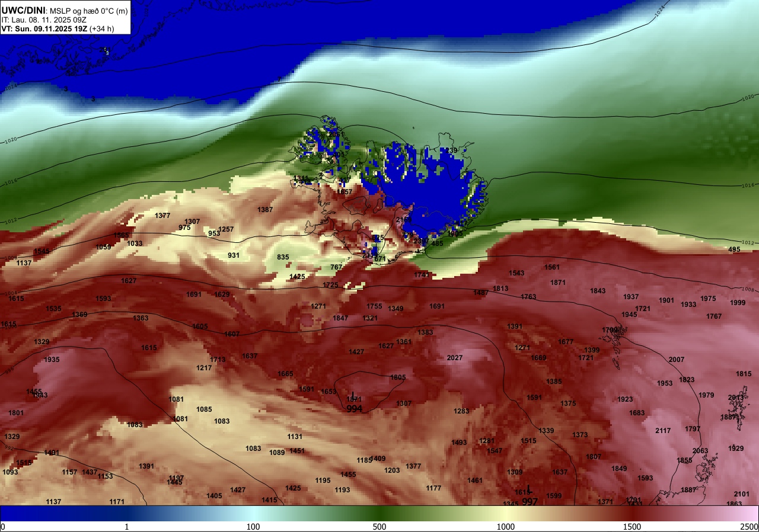
Task: Click the height value 1561
Action: (552, 267)
